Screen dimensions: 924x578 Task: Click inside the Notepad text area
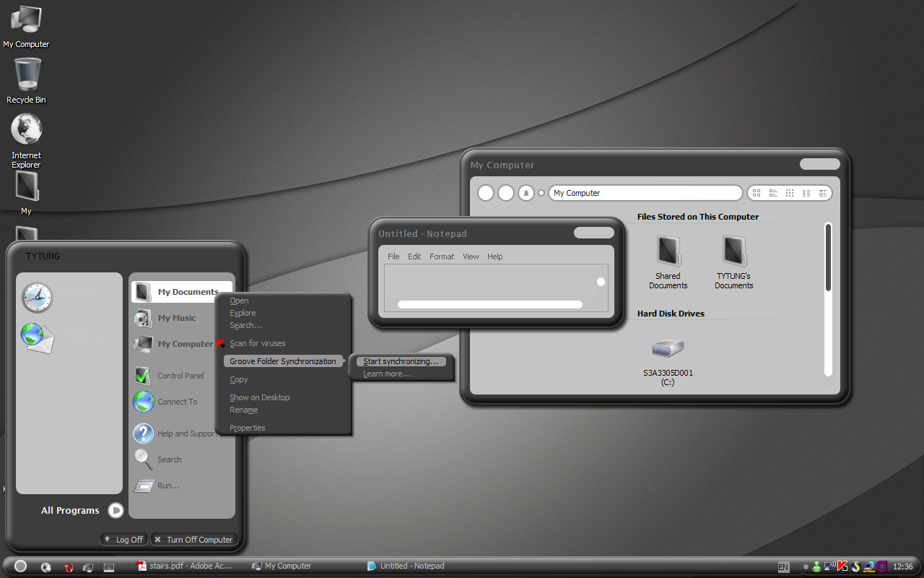(490, 282)
